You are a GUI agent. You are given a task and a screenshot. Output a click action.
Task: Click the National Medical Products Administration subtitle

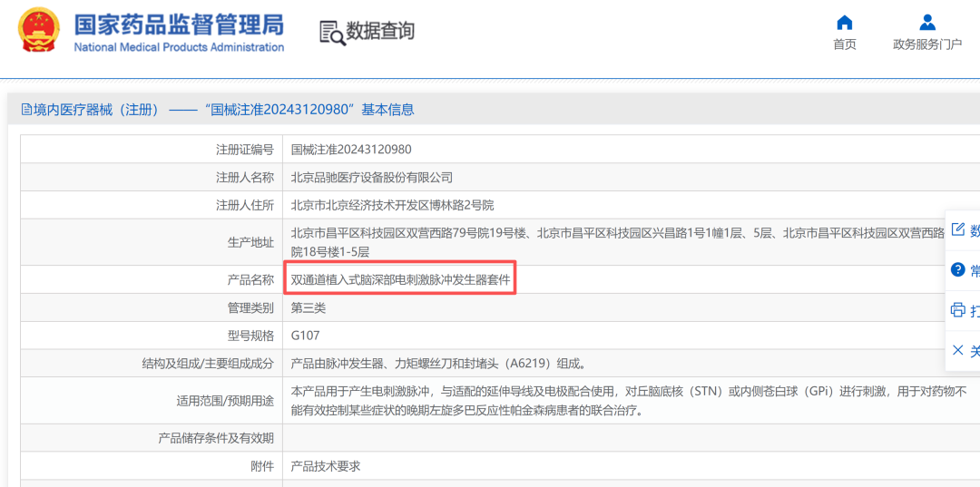(x=179, y=47)
